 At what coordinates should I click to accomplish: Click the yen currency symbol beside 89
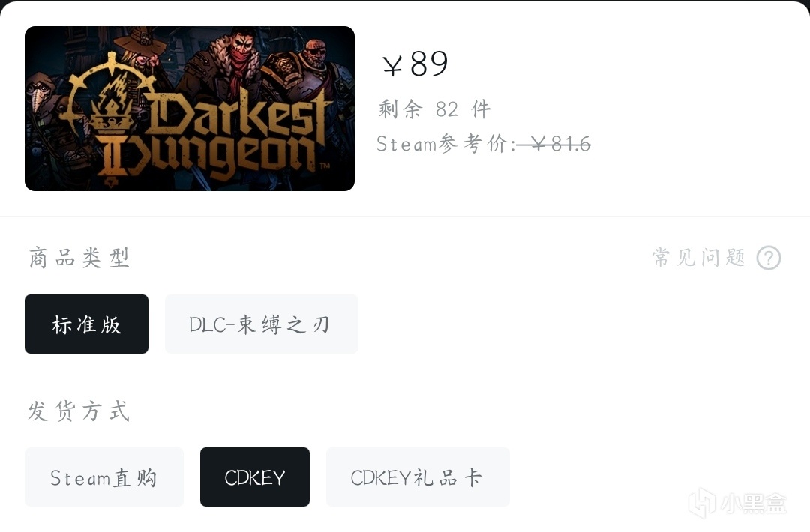(x=392, y=65)
